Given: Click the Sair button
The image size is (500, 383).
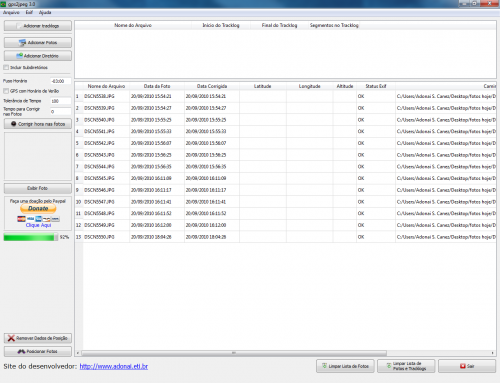Looking at the screenshot, I should click(467, 366).
